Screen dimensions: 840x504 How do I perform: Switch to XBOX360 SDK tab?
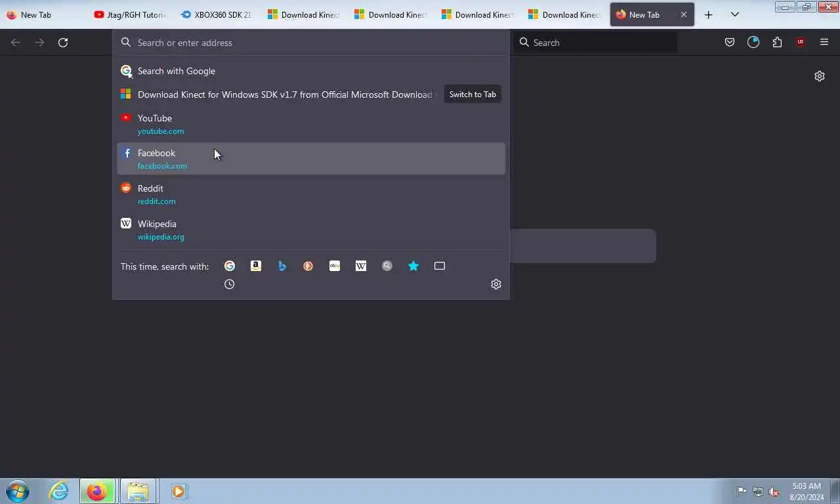(x=217, y=14)
